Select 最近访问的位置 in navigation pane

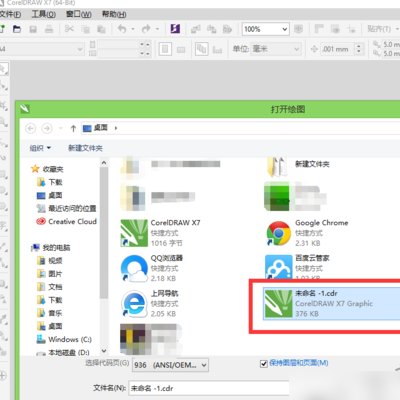coord(72,209)
